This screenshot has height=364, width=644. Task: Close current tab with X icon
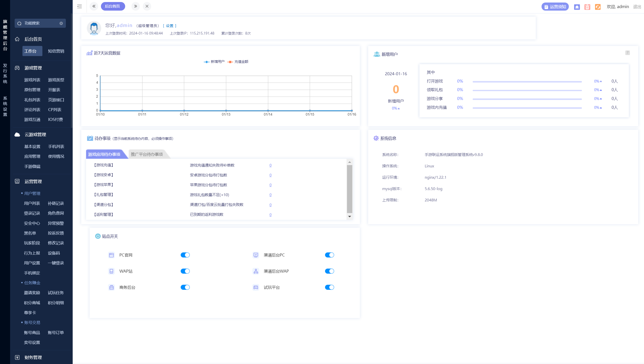pyautogui.click(x=147, y=6)
